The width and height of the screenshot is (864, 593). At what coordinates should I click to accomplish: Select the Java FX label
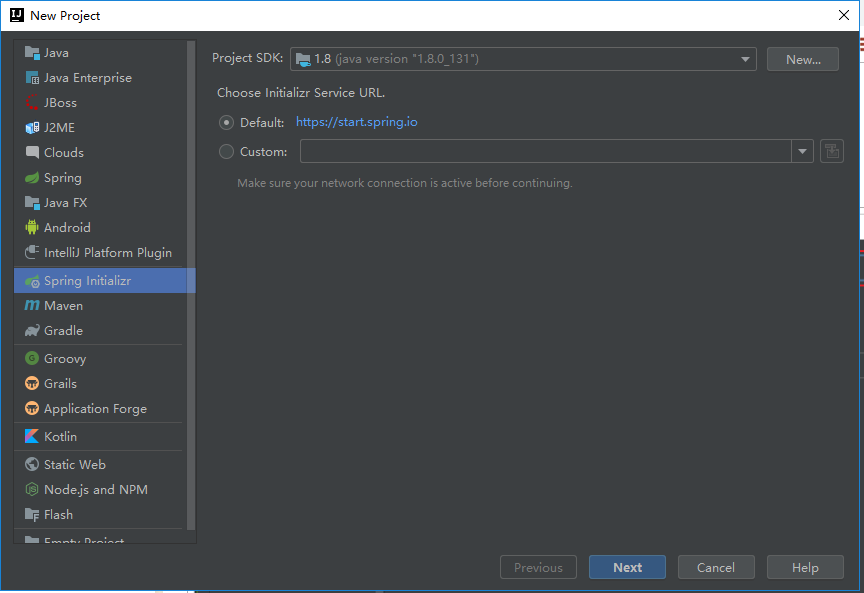point(66,203)
